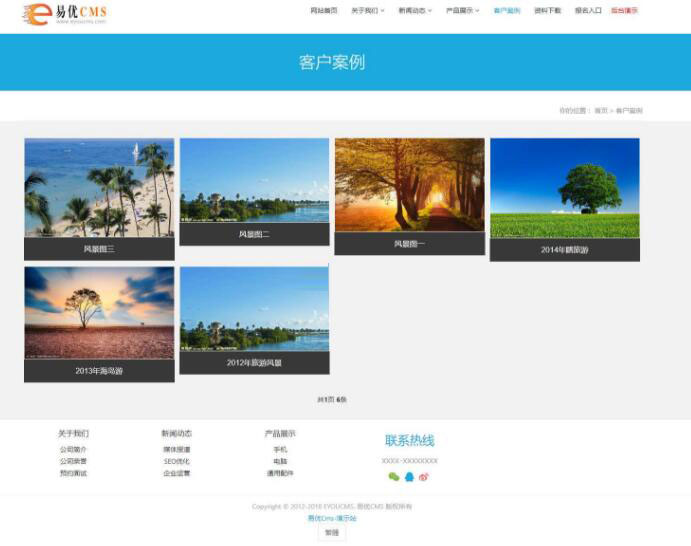Select 客户案例 navigation item
Viewport: 691px width, 546px height.
click(507, 11)
